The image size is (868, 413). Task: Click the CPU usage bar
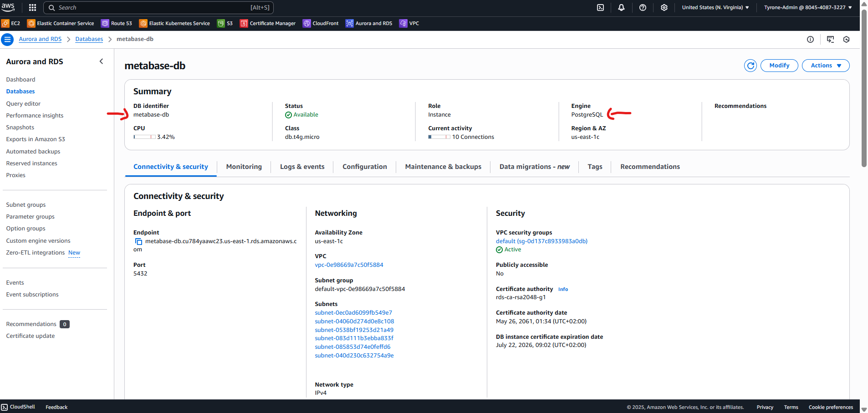[x=144, y=137]
